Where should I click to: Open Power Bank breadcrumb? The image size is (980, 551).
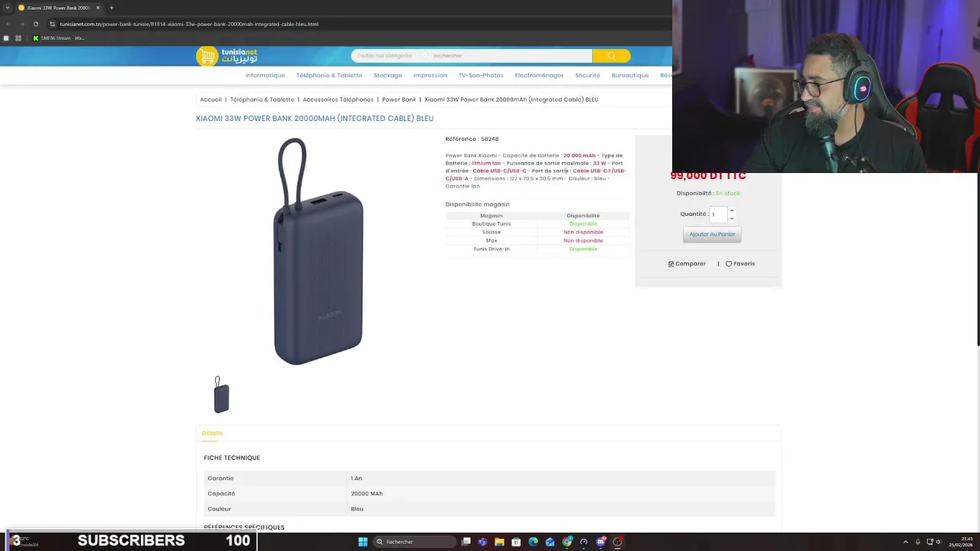399,99
